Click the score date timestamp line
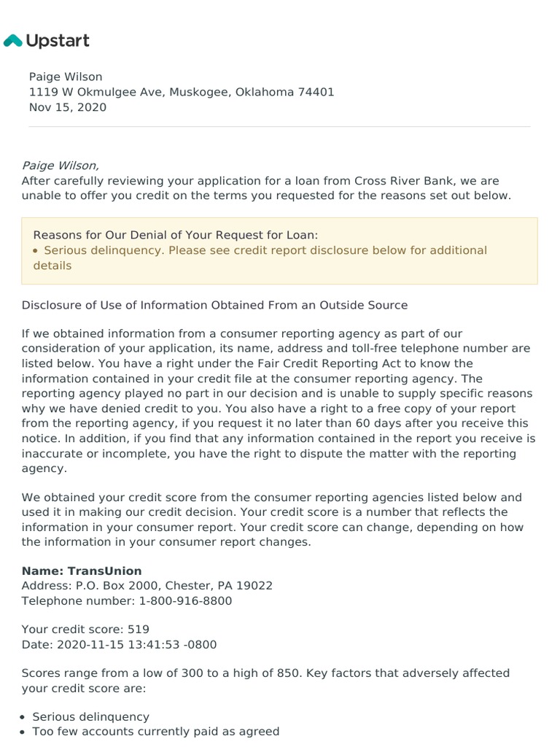Viewport: 560px width, 747px height. pos(119,644)
